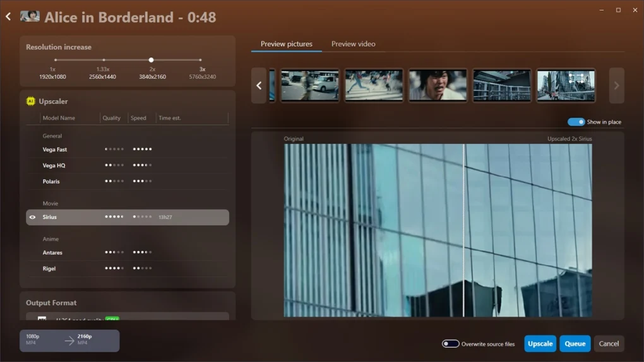
Task: Open the Output Format codec selector
Action: [128, 317]
